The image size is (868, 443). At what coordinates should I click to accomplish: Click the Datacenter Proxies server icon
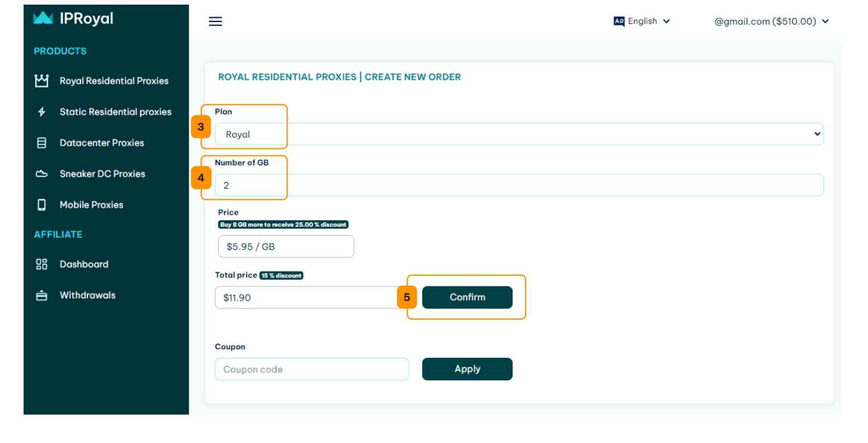42,143
